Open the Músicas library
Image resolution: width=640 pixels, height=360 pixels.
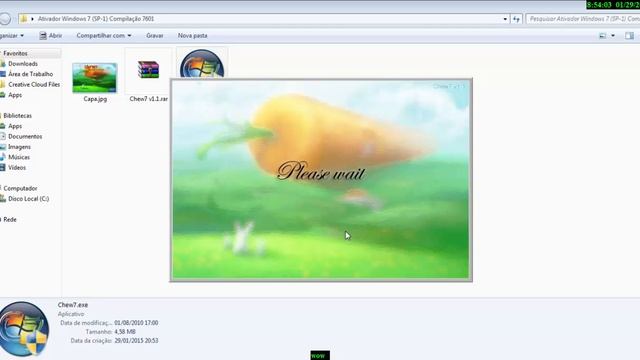click(19, 157)
